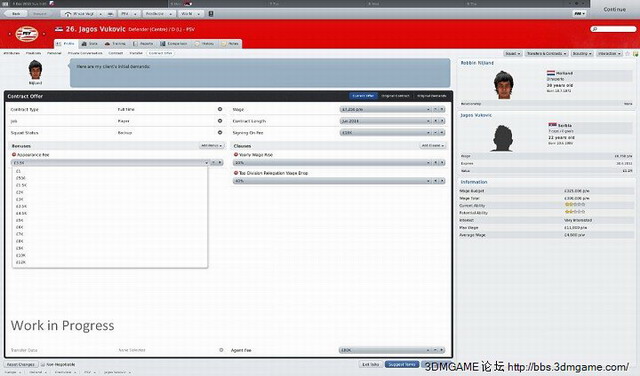Open the FM menu dropdown
Screen dimensions: 640x376
coord(579,14)
